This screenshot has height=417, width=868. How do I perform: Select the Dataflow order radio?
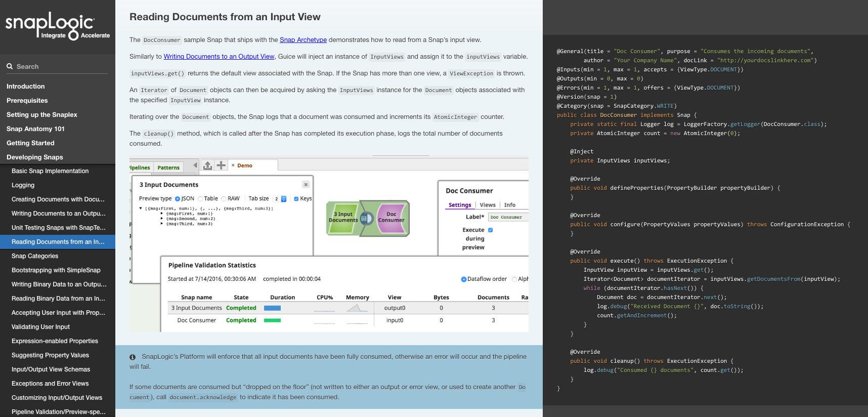[464, 279]
